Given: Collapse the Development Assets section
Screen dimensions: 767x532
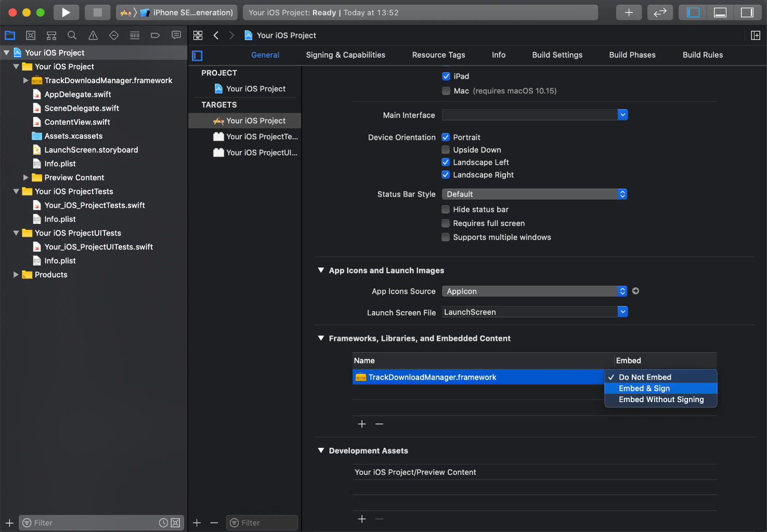Looking at the screenshot, I should tap(321, 450).
